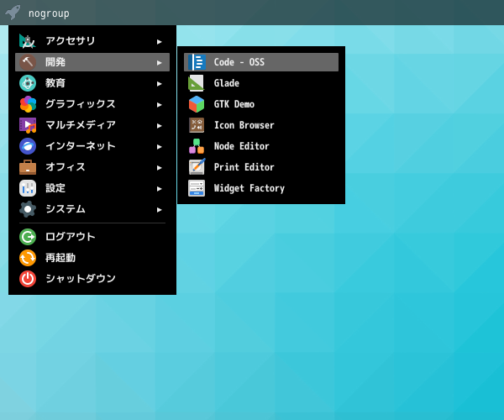Launch GTK Demo from submenu
The image size is (504, 420).
click(x=261, y=104)
